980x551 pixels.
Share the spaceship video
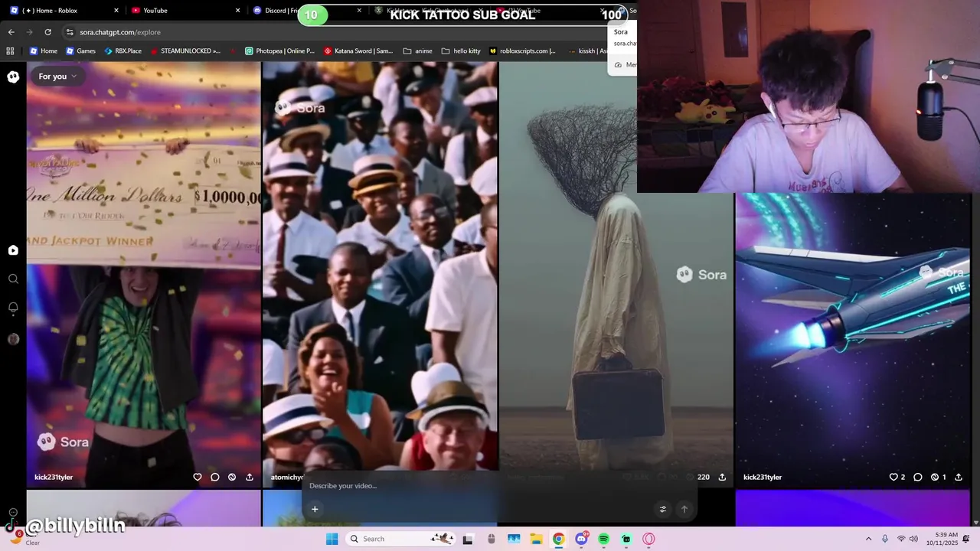(959, 477)
